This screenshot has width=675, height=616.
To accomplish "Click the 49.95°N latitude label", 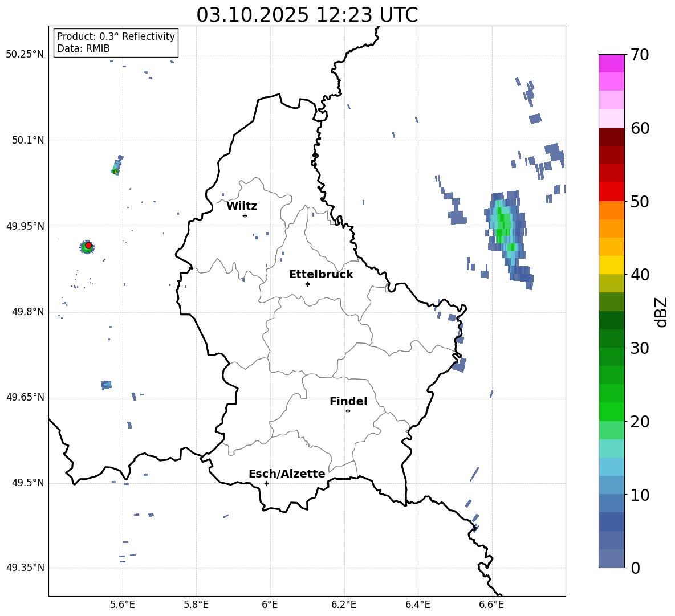I will tap(25, 226).
